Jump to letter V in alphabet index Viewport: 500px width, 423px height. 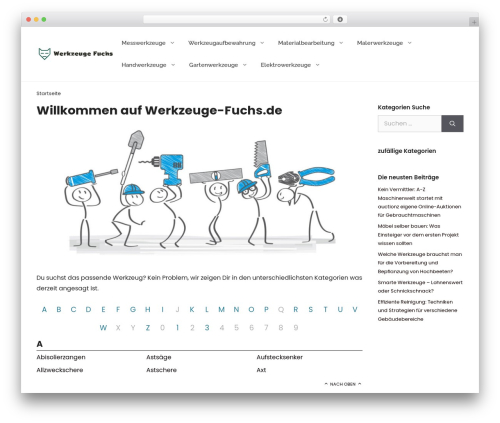[355, 310]
